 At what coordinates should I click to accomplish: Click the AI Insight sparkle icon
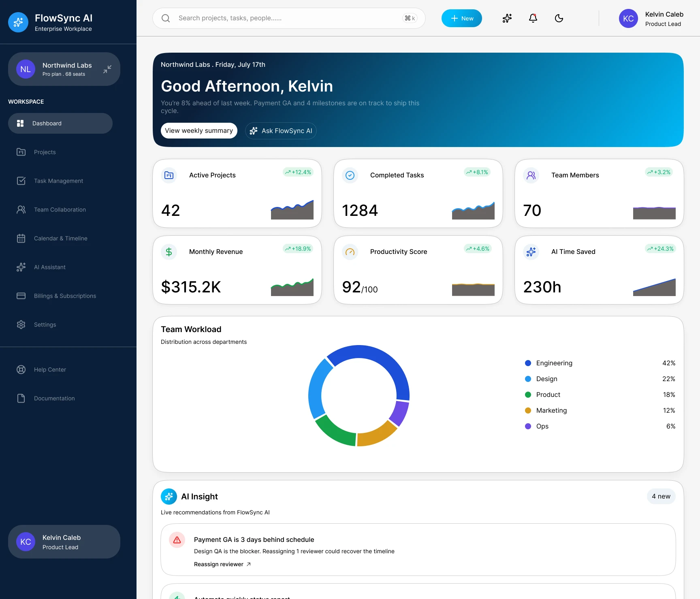click(169, 497)
